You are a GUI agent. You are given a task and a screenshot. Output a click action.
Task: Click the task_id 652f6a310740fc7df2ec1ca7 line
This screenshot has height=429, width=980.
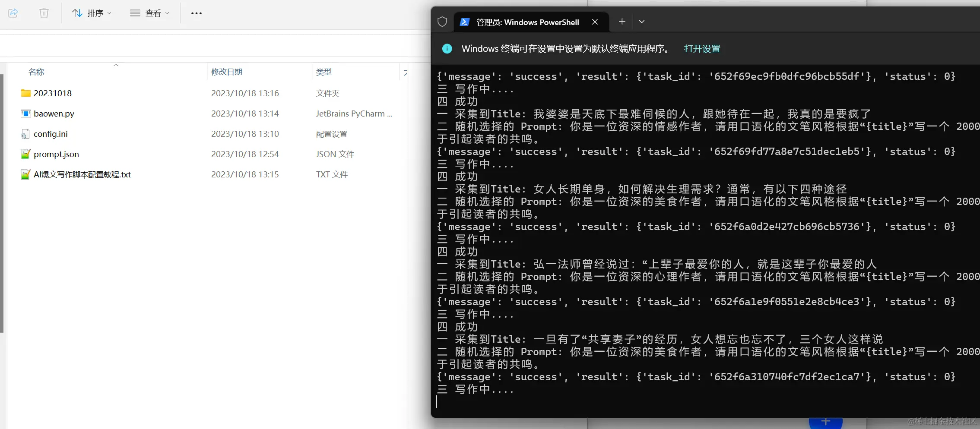696,377
